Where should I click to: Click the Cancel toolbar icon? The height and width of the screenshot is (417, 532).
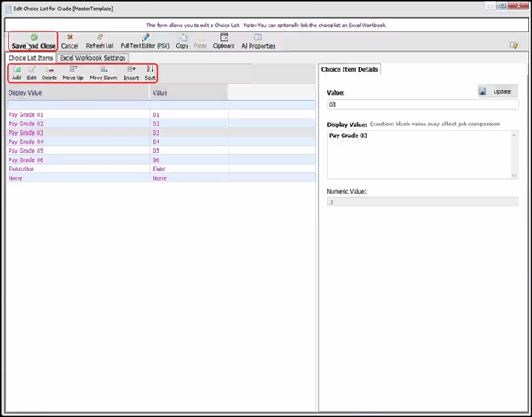pyautogui.click(x=70, y=41)
